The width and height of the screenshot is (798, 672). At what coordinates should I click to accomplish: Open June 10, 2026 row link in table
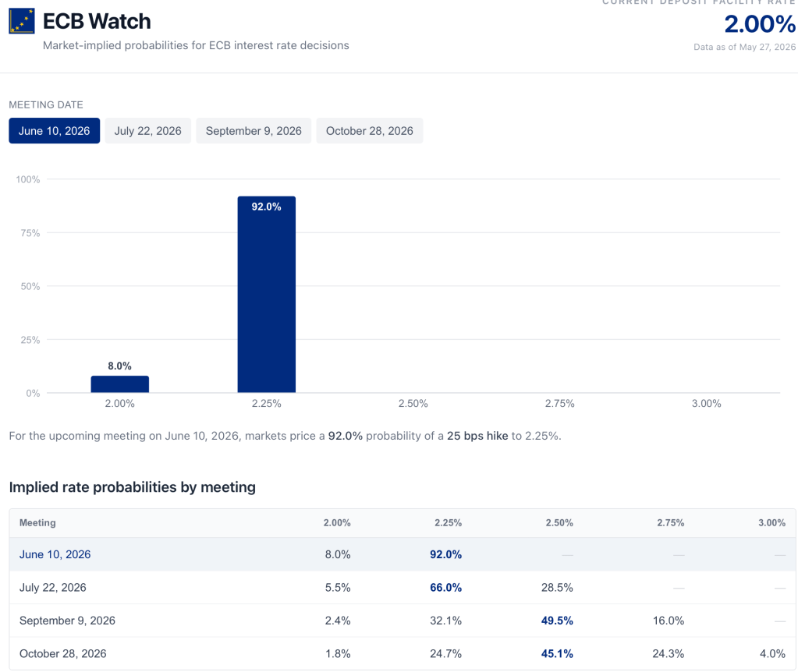pos(55,554)
